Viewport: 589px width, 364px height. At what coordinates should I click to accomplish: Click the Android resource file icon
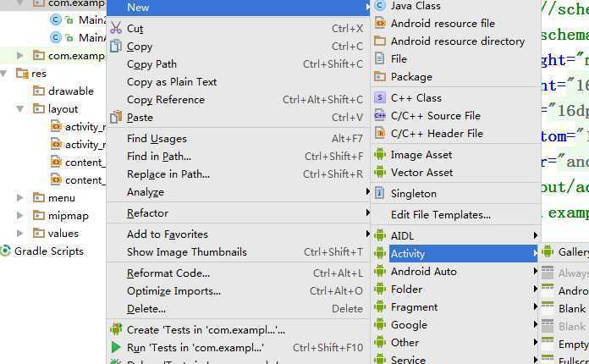click(x=380, y=24)
